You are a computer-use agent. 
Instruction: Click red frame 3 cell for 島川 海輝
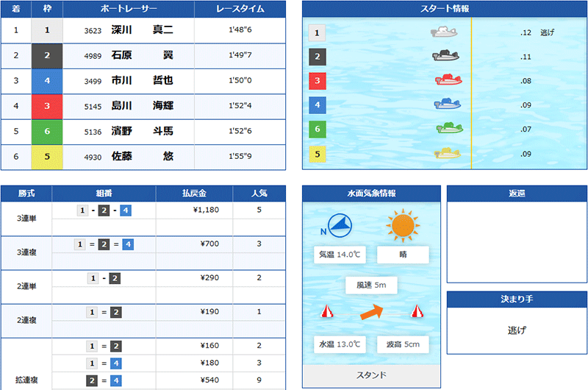[x=47, y=106]
